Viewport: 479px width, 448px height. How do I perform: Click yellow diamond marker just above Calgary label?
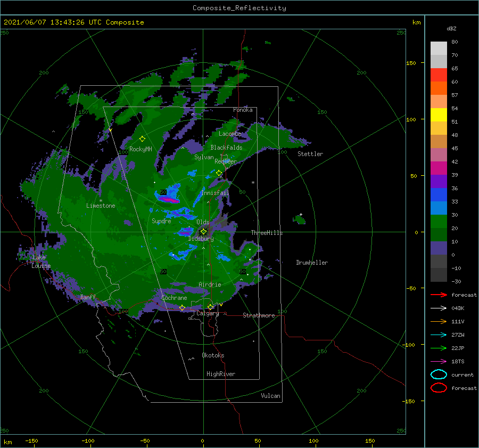pyautogui.click(x=210, y=307)
